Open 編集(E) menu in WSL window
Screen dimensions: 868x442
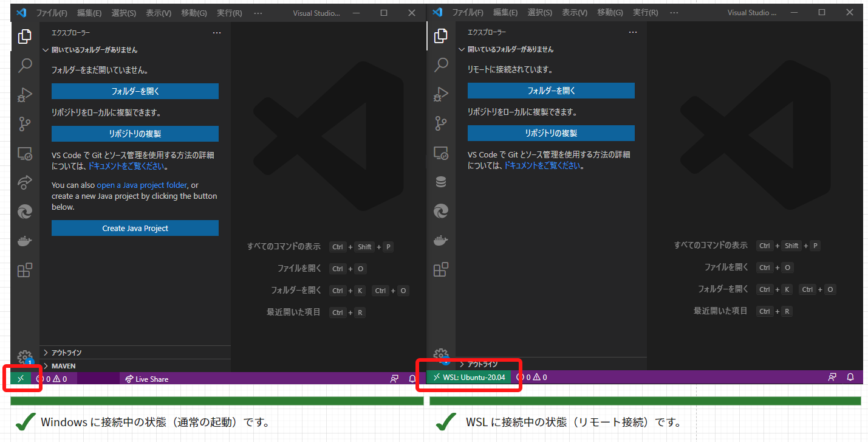(505, 12)
